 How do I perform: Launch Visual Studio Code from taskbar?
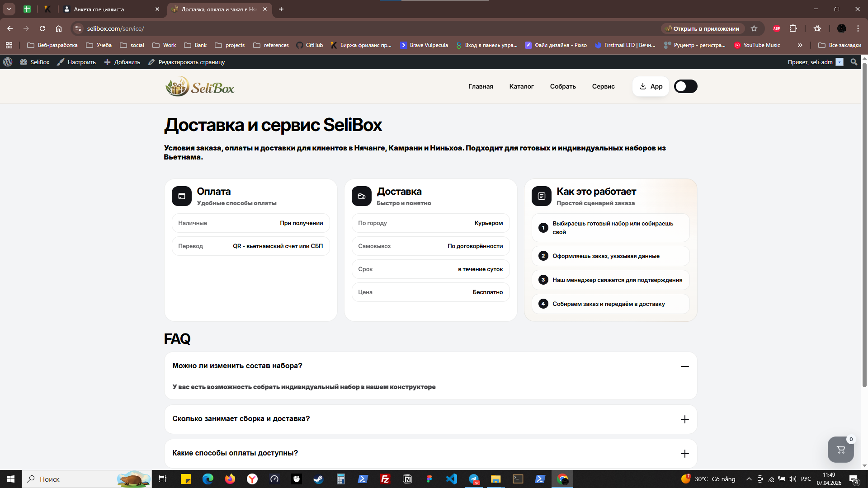coord(452,479)
